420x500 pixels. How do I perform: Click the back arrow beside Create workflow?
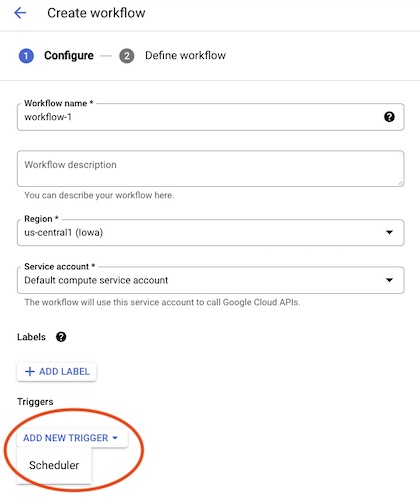click(x=20, y=13)
